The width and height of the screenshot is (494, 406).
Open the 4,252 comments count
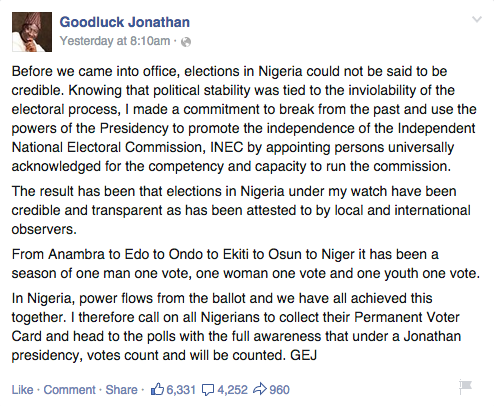[232, 390]
